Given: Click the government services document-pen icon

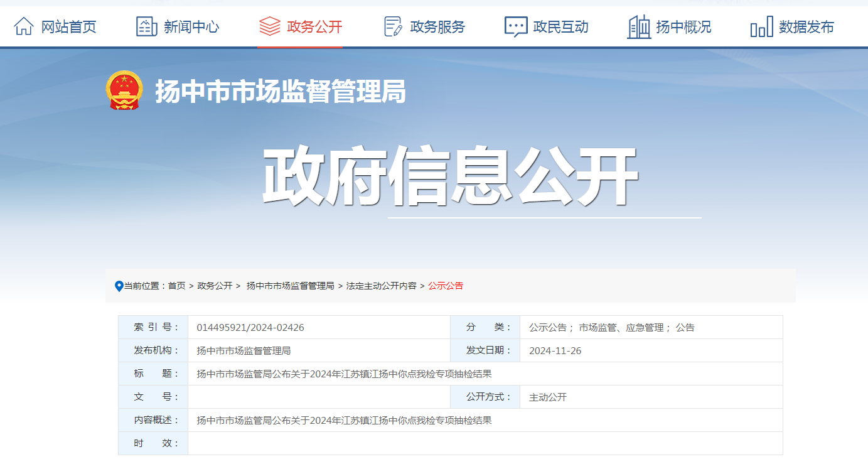Looking at the screenshot, I should (393, 26).
